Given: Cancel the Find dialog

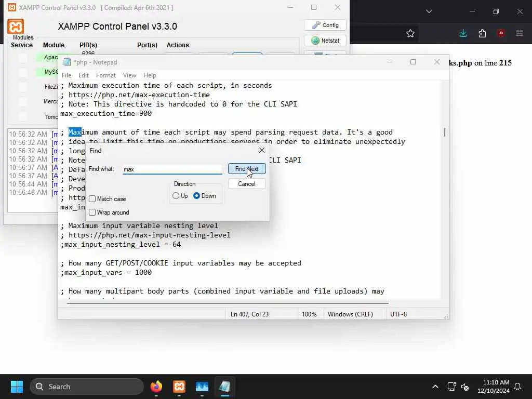Looking at the screenshot, I should [x=247, y=183].
